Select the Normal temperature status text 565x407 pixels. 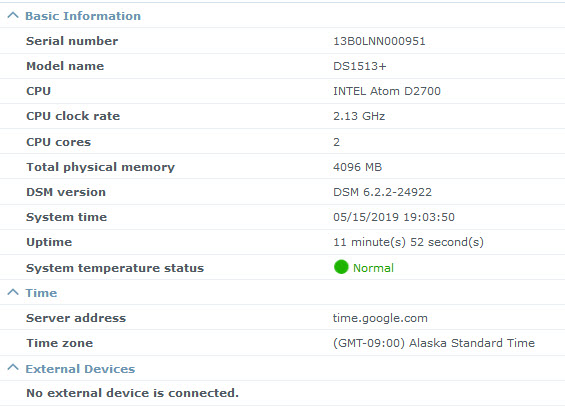click(373, 268)
